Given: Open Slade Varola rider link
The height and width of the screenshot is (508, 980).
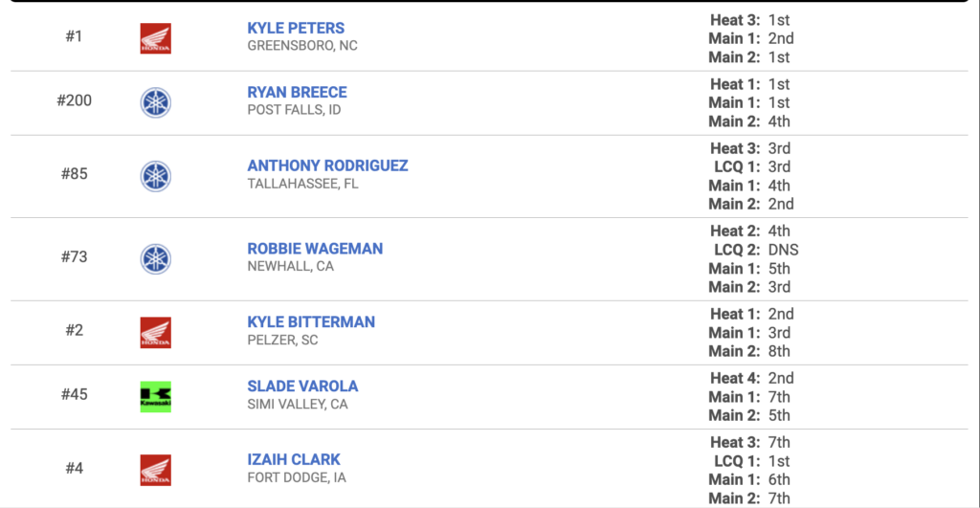Looking at the screenshot, I should (302, 387).
